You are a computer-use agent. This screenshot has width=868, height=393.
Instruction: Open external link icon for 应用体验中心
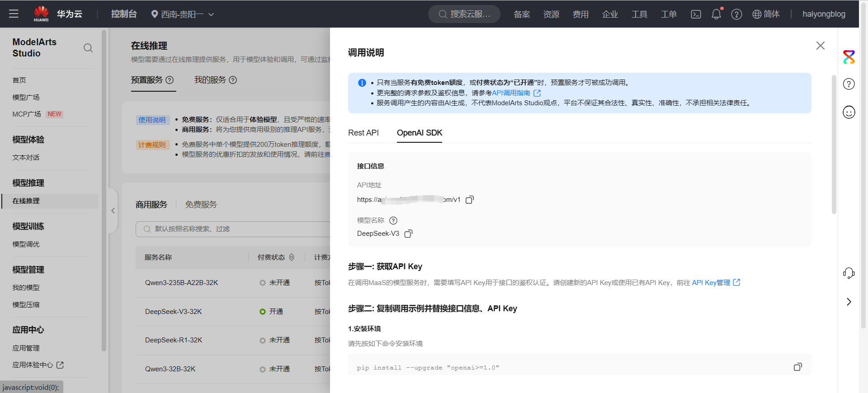tap(60, 365)
